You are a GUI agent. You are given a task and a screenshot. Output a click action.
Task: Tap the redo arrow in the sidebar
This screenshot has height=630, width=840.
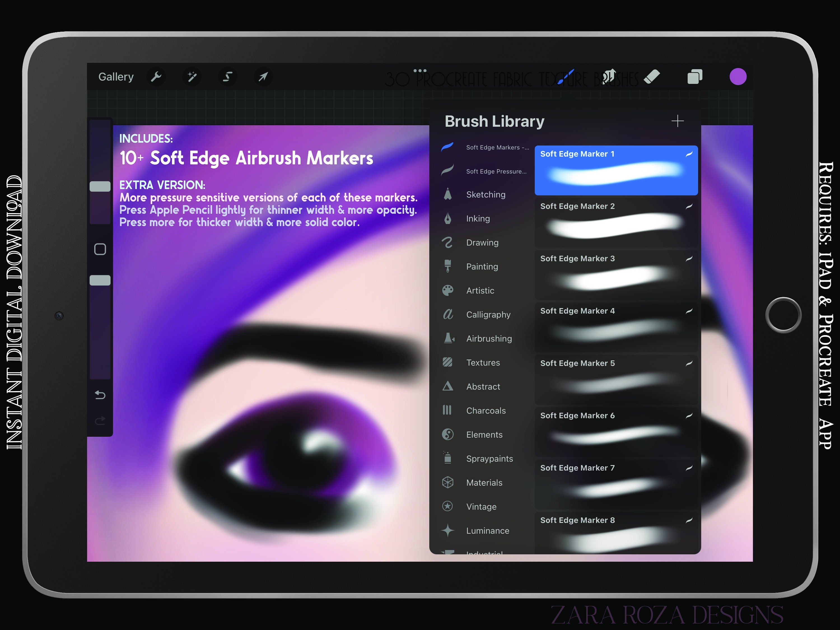[x=100, y=420]
